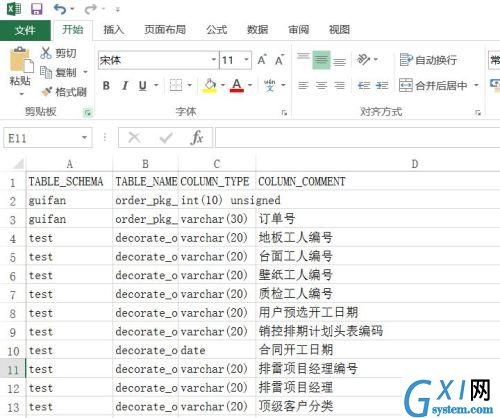This screenshot has height=418, width=500.
Task: Open font settings dialog launcher
Action: click(284, 113)
